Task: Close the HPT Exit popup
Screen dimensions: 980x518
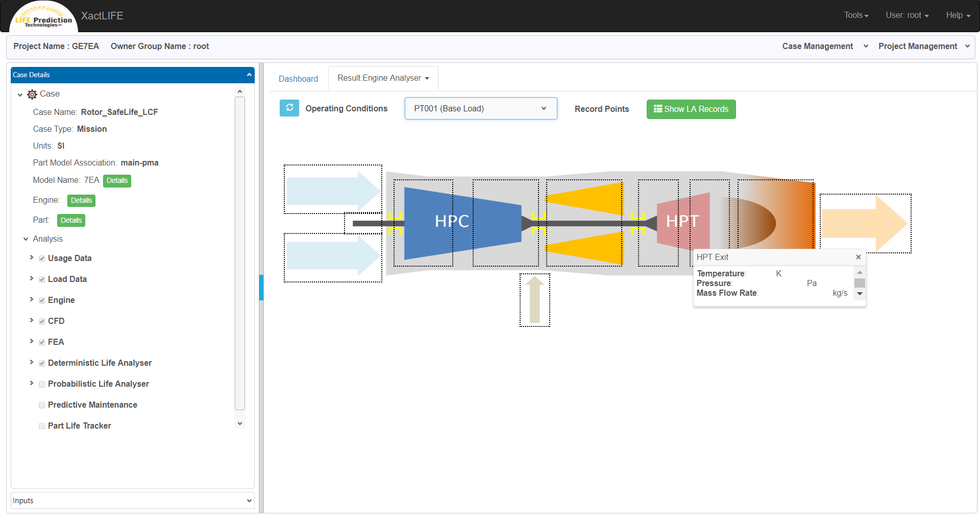Action: tap(859, 257)
